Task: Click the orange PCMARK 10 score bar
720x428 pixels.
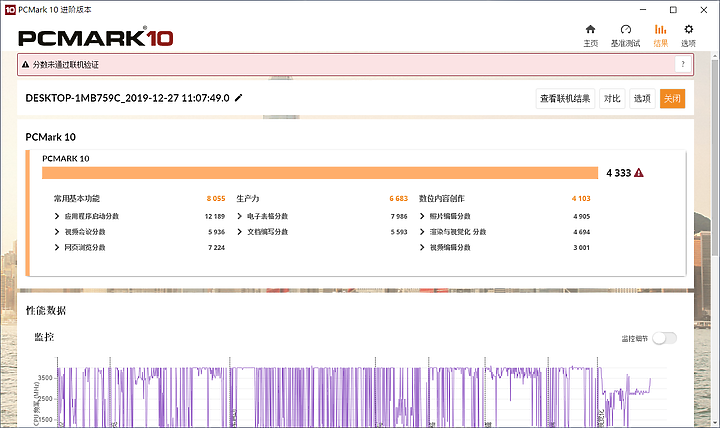Action: pyautogui.click(x=320, y=173)
